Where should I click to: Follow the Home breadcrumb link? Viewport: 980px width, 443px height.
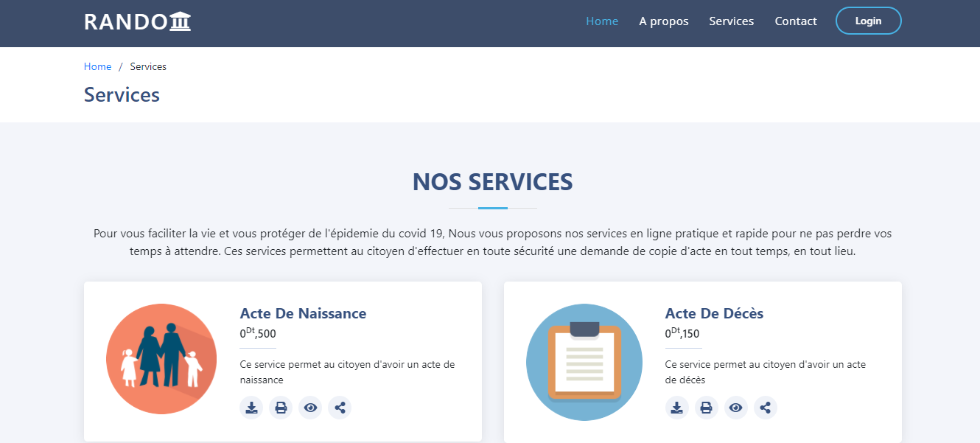pos(97,66)
